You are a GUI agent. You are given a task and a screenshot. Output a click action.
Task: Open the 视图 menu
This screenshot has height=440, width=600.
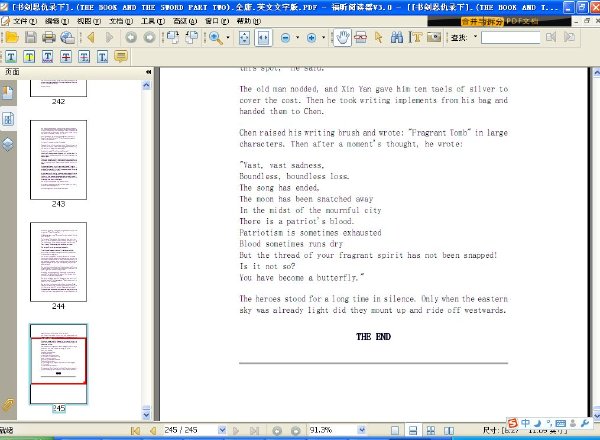click(89, 21)
